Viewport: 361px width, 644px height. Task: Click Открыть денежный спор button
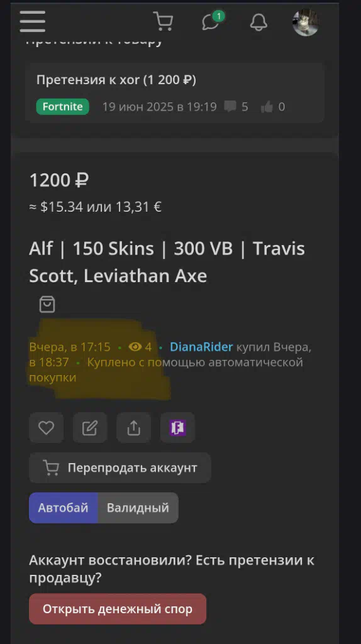pyautogui.click(x=118, y=609)
